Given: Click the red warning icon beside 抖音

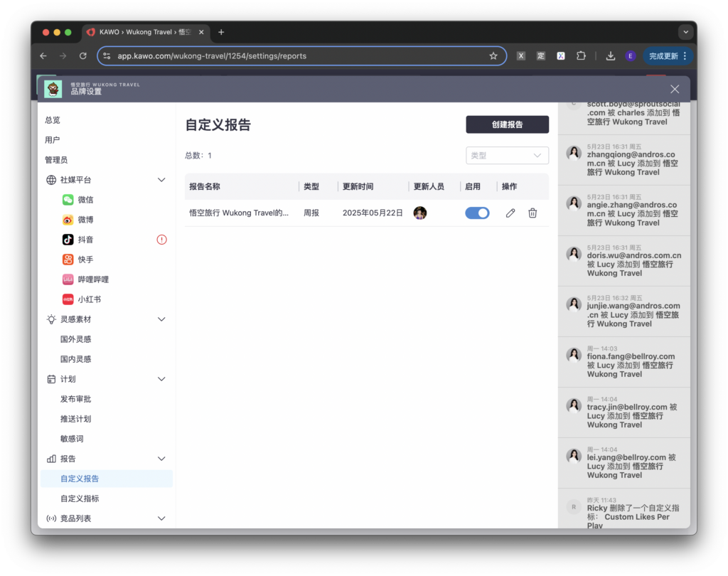Looking at the screenshot, I should point(161,240).
